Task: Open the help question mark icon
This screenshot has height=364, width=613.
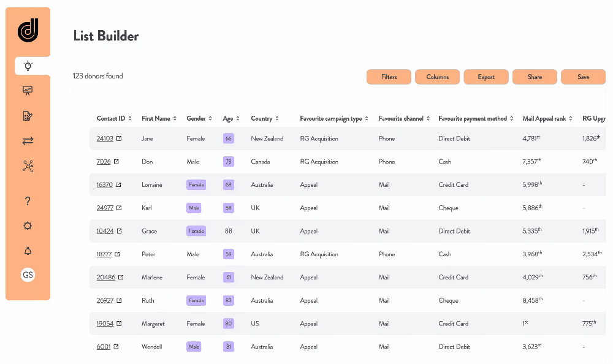Action: (28, 201)
